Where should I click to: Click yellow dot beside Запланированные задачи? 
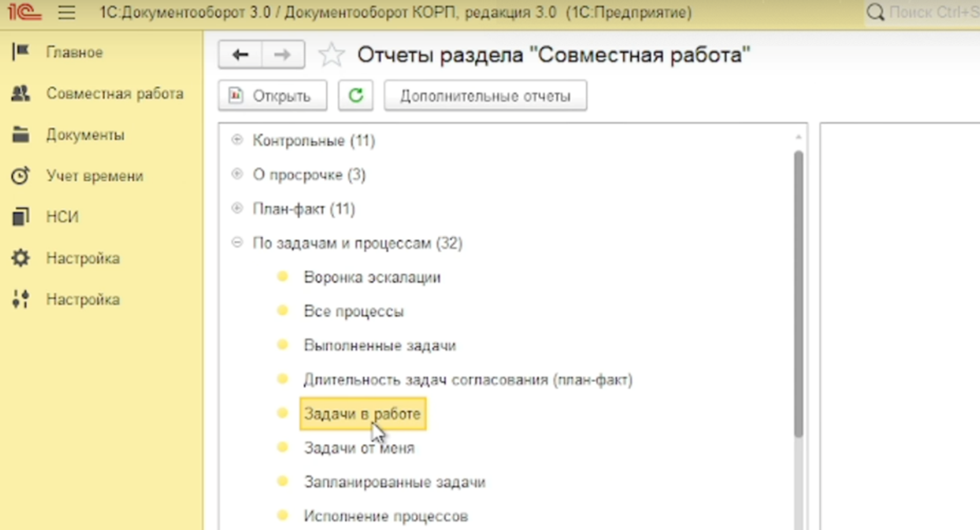[x=282, y=481]
